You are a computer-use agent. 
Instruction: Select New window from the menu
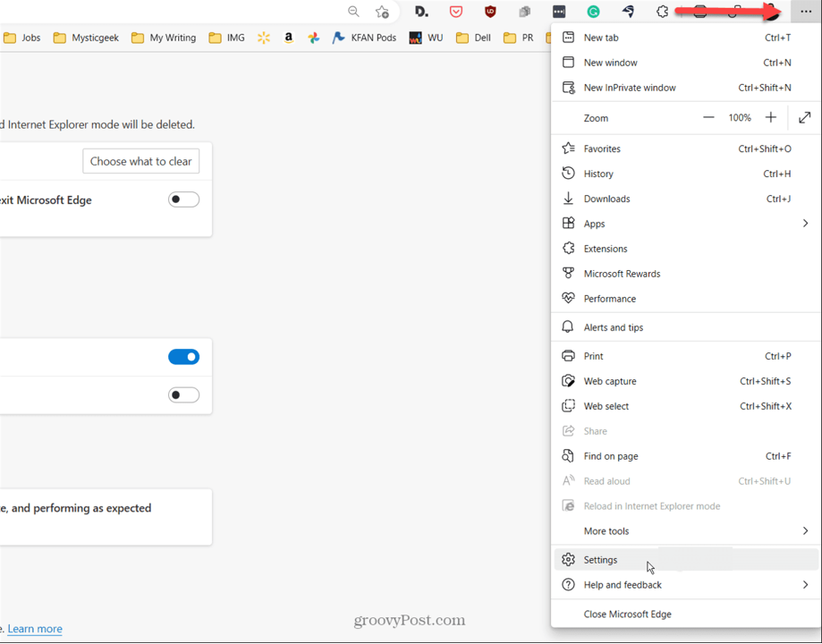click(x=686, y=63)
